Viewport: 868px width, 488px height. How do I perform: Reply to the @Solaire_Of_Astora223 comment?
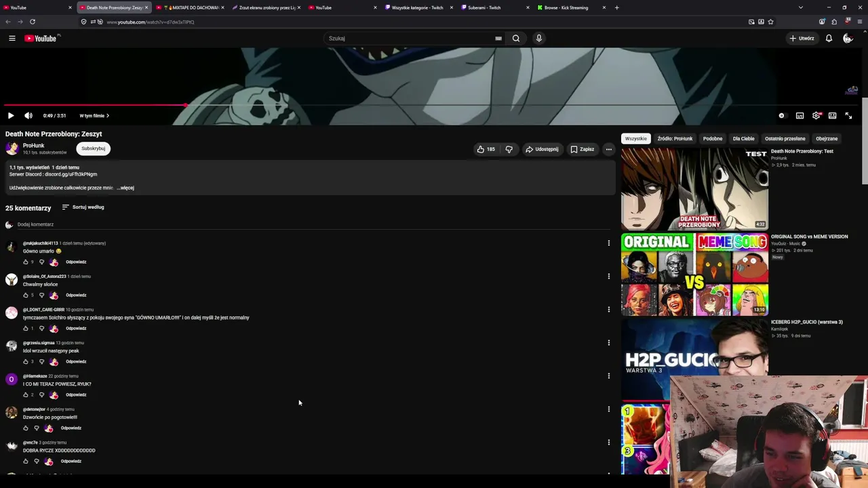[76, 296]
